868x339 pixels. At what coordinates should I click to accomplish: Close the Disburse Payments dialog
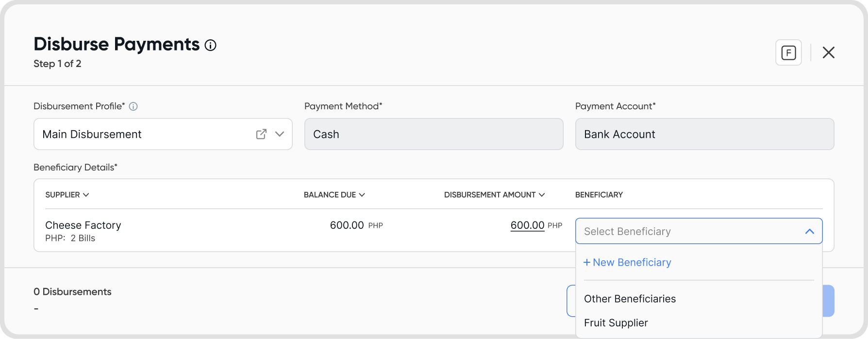click(x=828, y=52)
